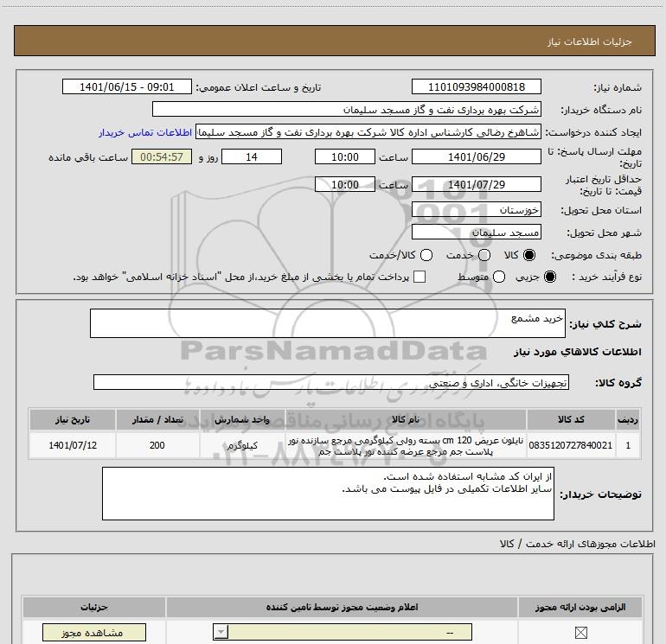666x644 pixels.
Task: Click the کد کالا column header
Action: (x=571, y=420)
